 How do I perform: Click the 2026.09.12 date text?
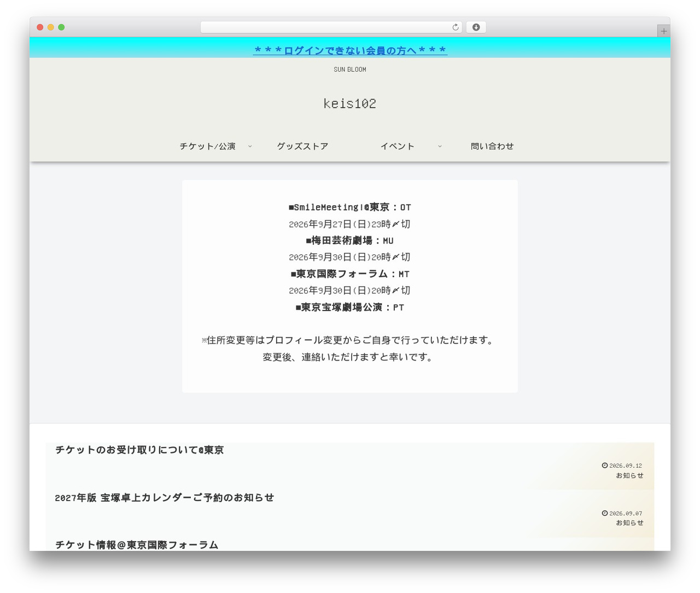[x=626, y=466]
